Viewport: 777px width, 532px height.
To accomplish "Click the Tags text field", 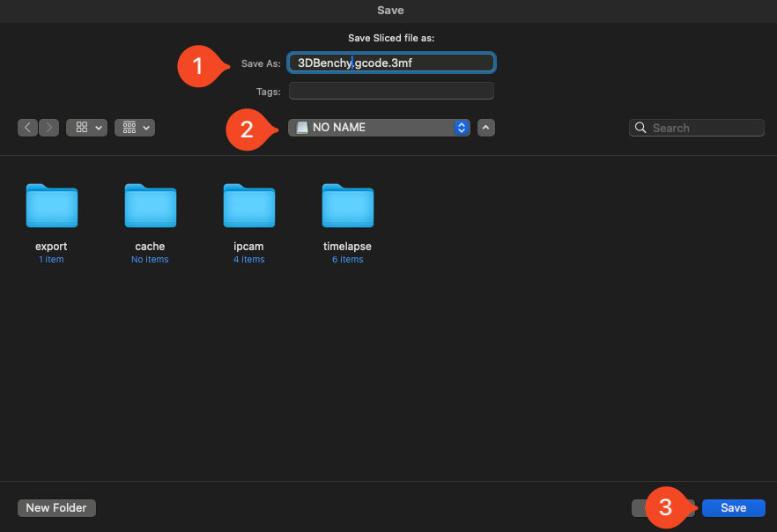I will 391,92.
